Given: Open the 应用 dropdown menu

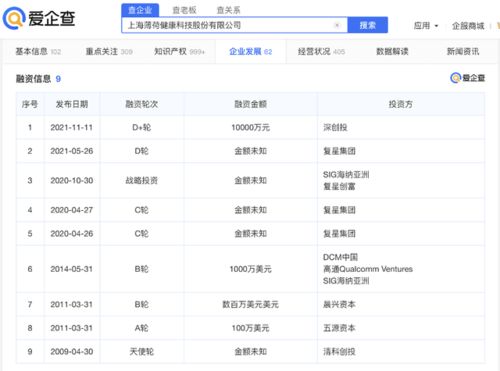Looking at the screenshot, I should coord(426,26).
